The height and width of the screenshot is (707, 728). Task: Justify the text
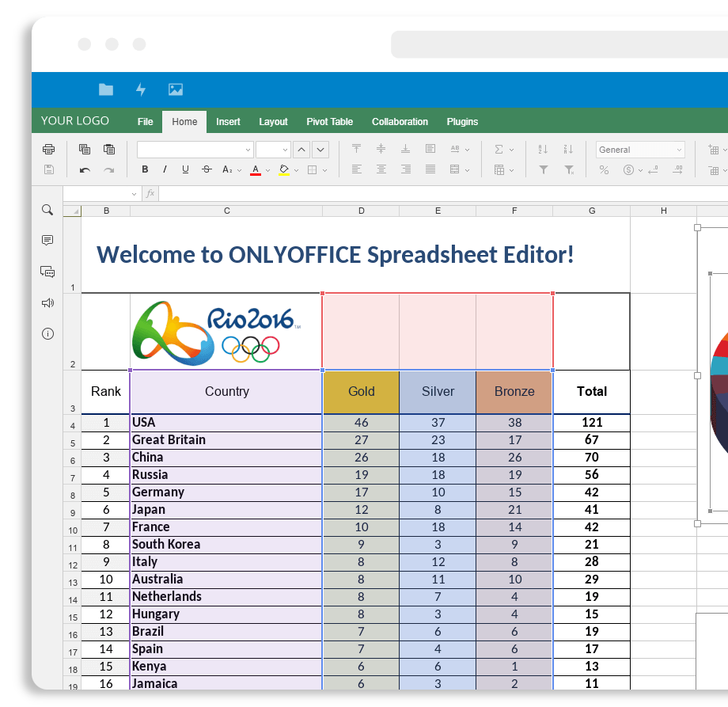pyautogui.click(x=430, y=169)
